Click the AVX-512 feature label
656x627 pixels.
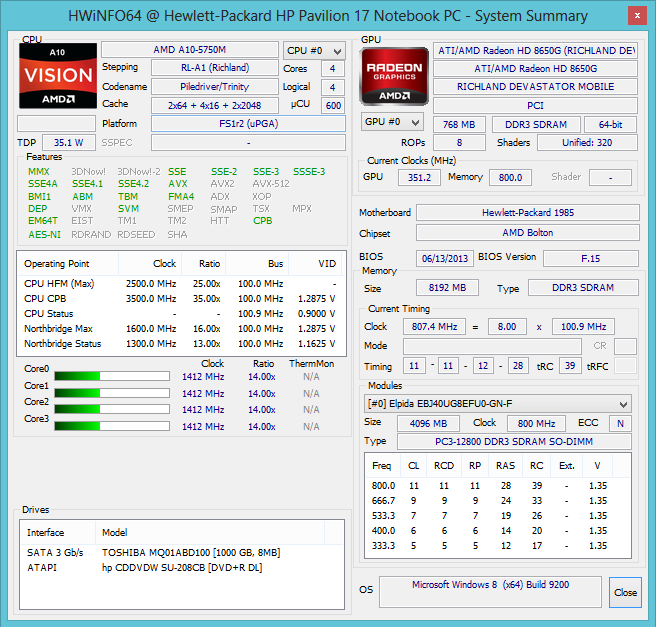(x=271, y=184)
